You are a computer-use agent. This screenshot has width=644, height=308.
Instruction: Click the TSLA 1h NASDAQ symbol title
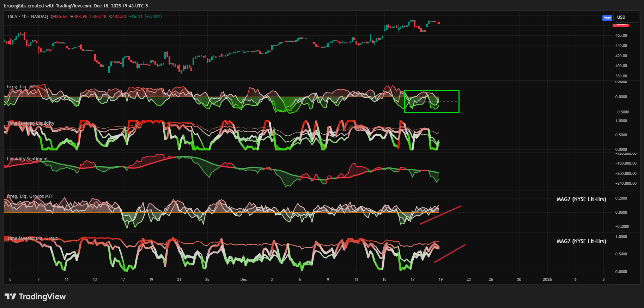(x=27, y=17)
